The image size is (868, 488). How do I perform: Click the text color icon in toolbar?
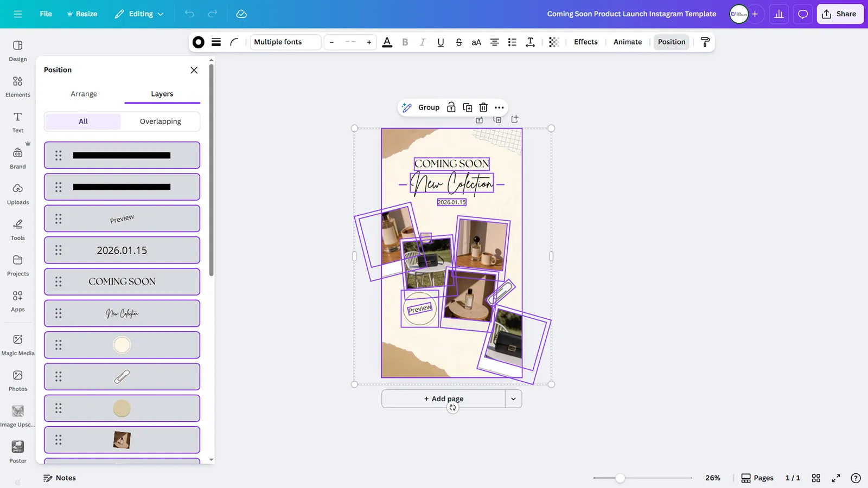387,42
